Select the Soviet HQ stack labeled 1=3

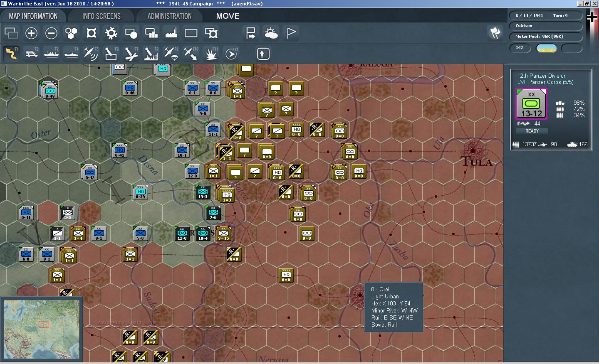(x=226, y=194)
